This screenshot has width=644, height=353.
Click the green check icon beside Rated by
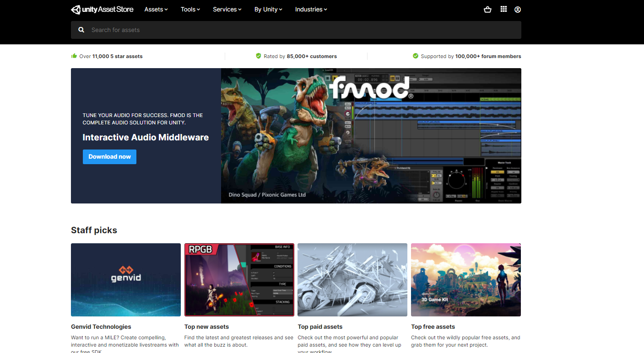click(x=259, y=56)
